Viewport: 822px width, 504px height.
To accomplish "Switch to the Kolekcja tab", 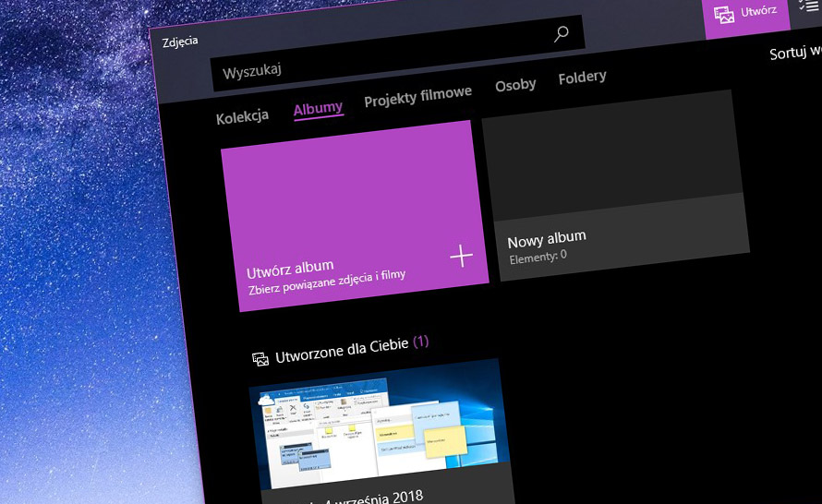I will 242,117.
